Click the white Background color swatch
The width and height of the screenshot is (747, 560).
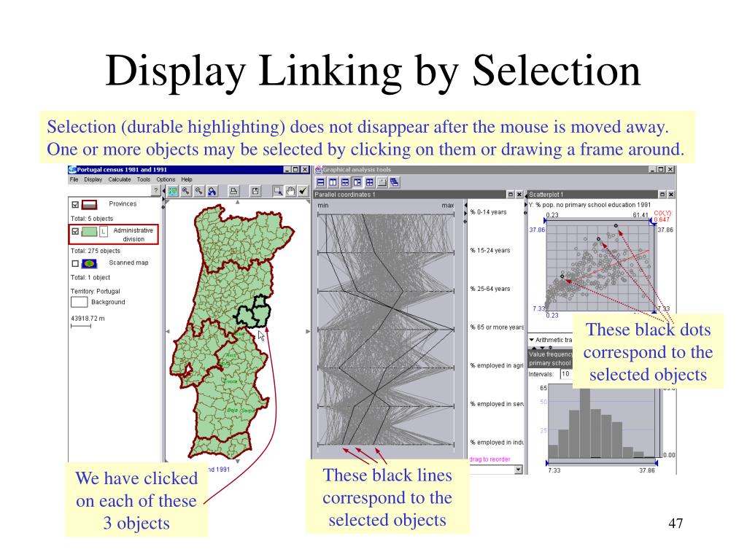[79, 302]
